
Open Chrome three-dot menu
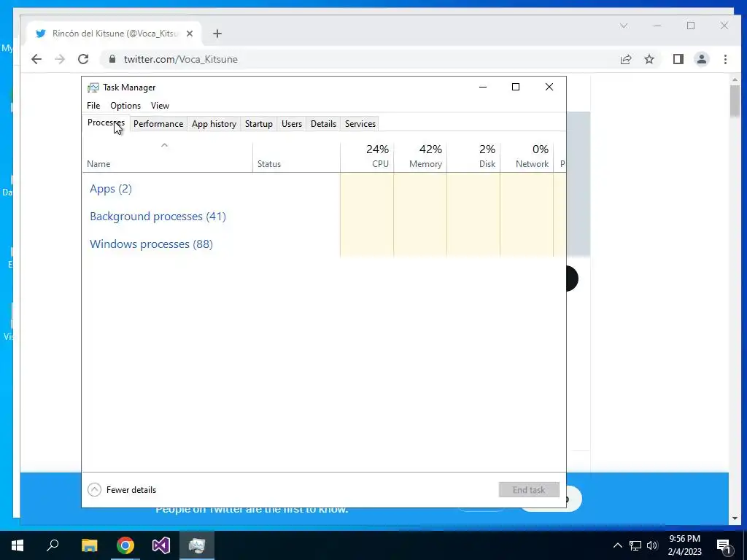[725, 59]
